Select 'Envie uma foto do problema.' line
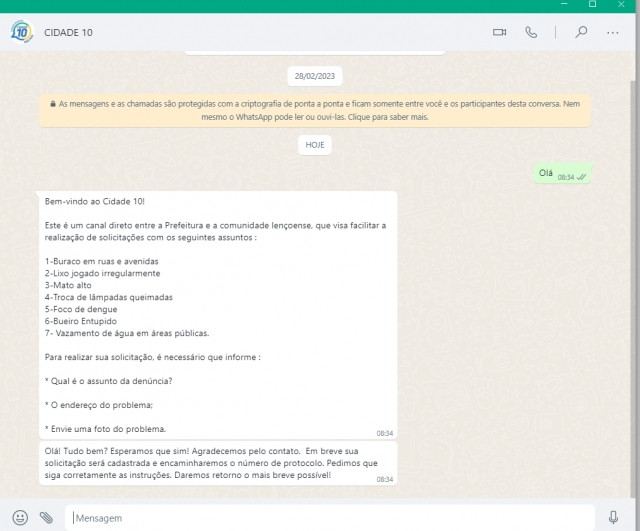The image size is (640, 531). [105, 429]
